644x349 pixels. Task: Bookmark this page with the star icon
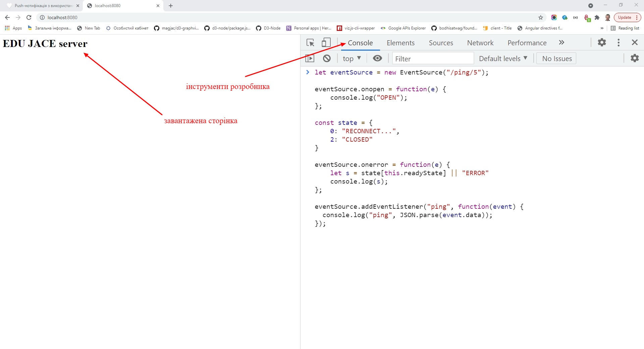click(541, 17)
